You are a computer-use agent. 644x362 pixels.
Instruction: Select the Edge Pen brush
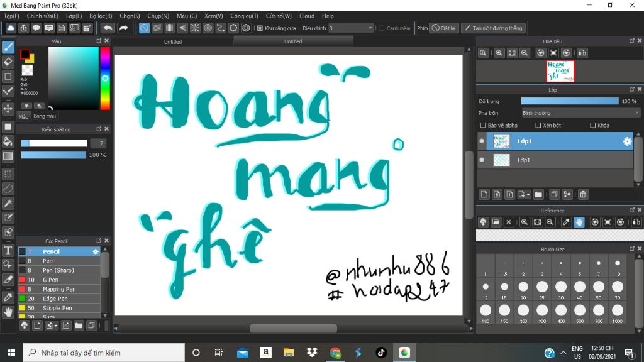pyautogui.click(x=59, y=299)
